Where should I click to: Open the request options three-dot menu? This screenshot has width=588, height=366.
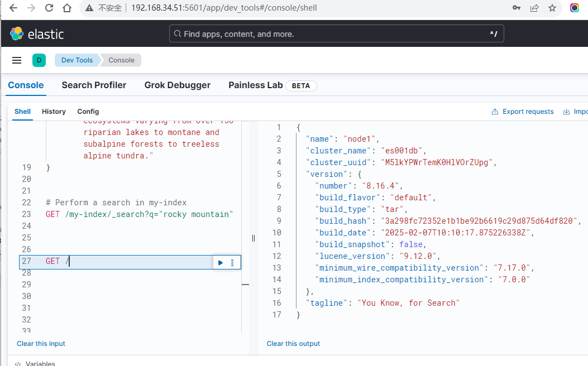pos(232,262)
